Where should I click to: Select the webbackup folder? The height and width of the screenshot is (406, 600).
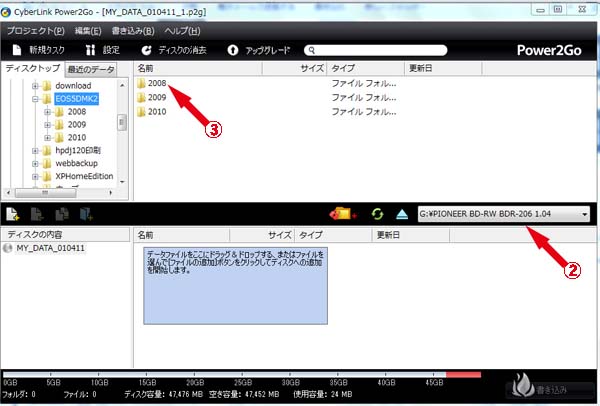click(x=77, y=163)
